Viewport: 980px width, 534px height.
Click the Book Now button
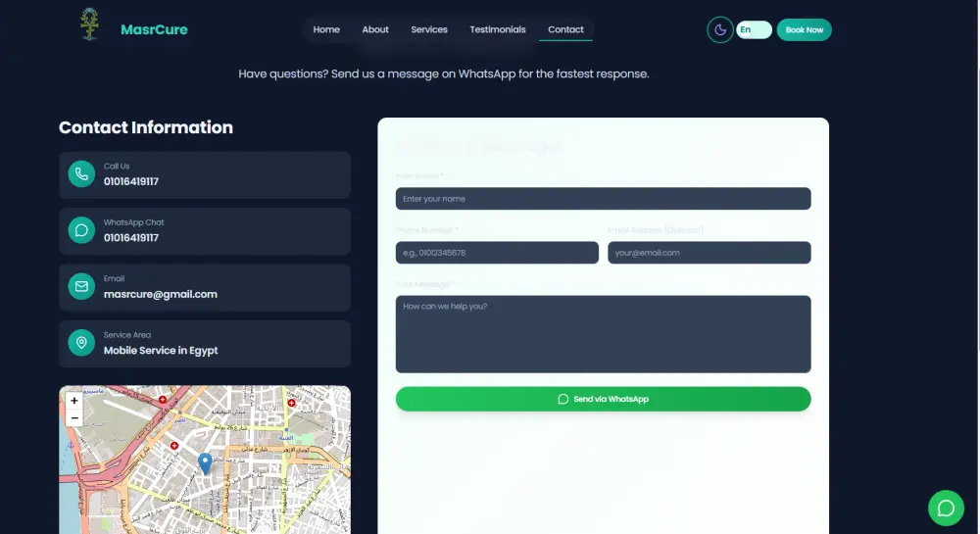pyautogui.click(x=804, y=30)
